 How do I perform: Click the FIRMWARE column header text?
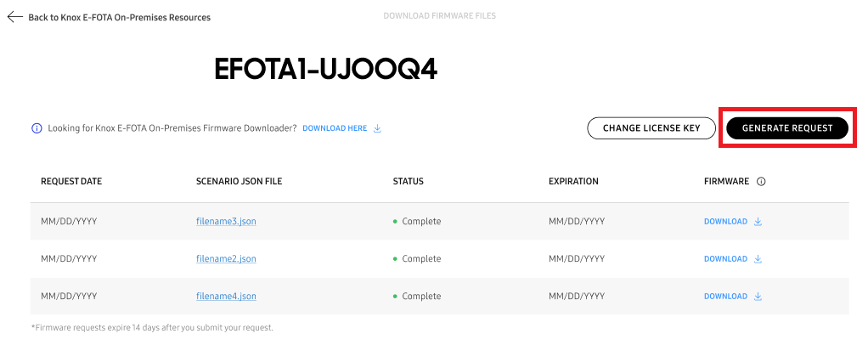click(726, 182)
